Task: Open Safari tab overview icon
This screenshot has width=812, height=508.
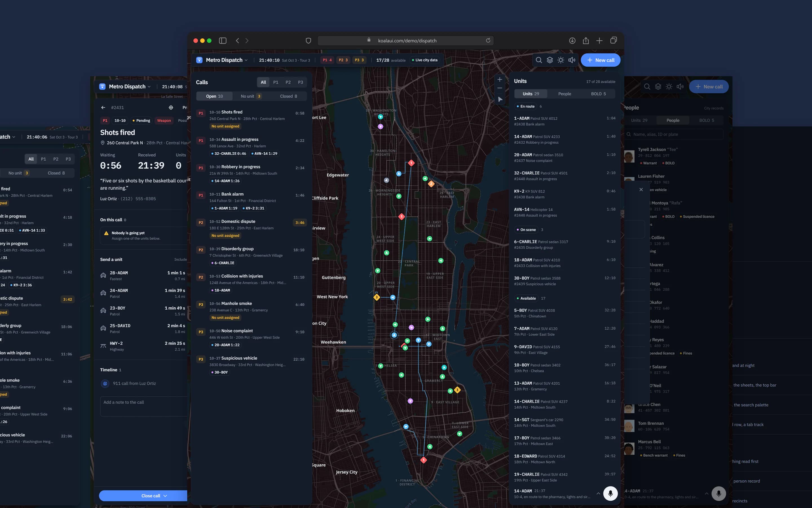Action: coord(613,40)
